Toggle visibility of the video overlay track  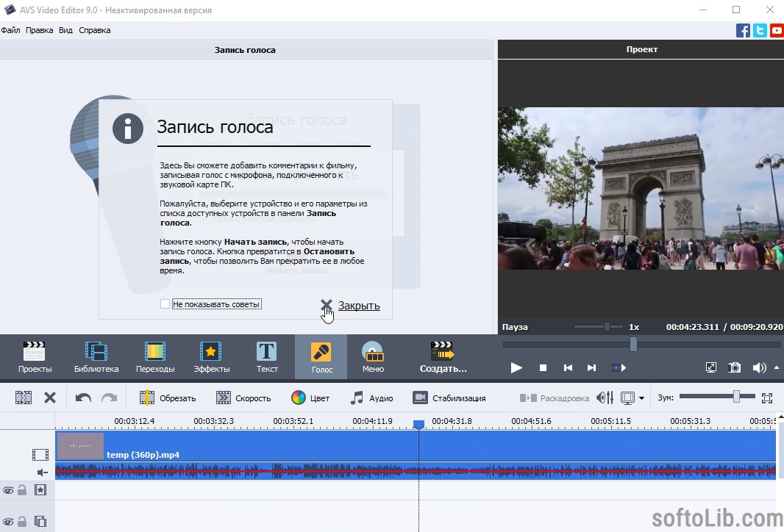click(8, 522)
